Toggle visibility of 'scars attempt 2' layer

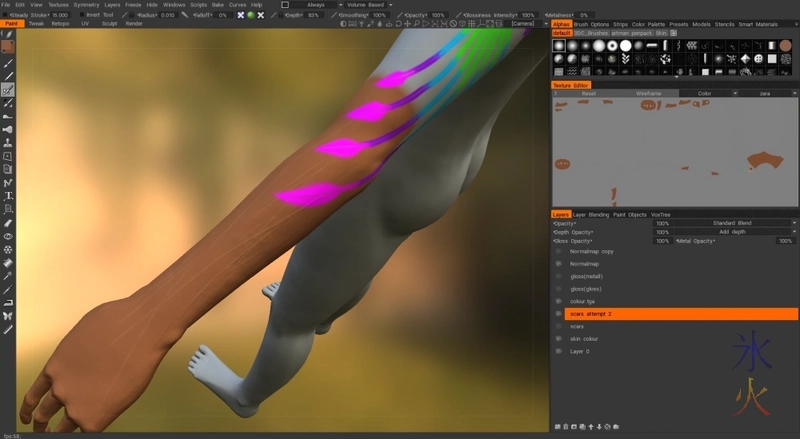(558, 314)
